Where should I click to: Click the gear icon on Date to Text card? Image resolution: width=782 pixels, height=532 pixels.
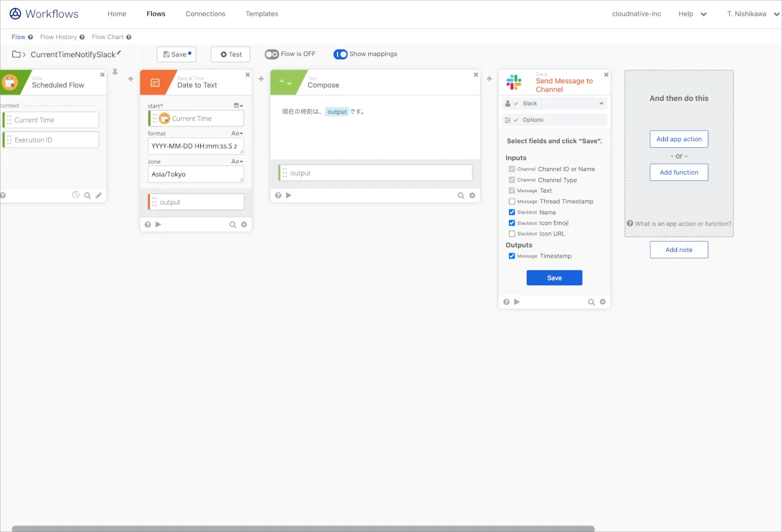[244, 225]
